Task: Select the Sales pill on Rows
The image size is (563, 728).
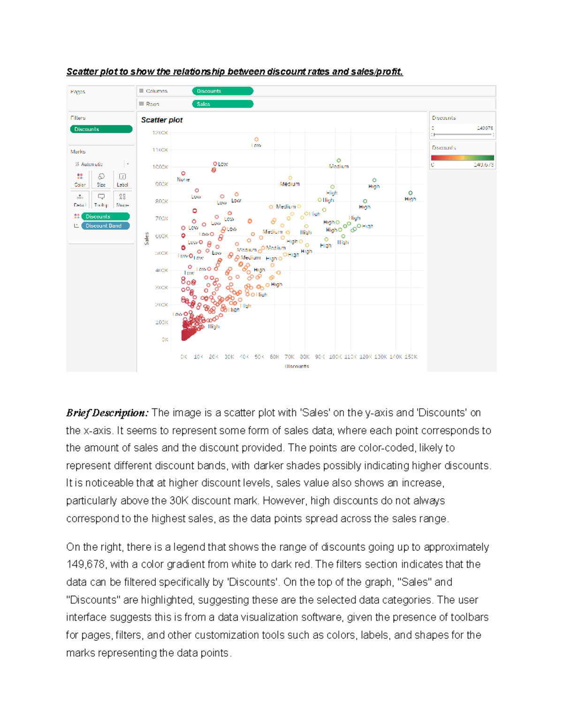Action: pyautogui.click(x=224, y=104)
